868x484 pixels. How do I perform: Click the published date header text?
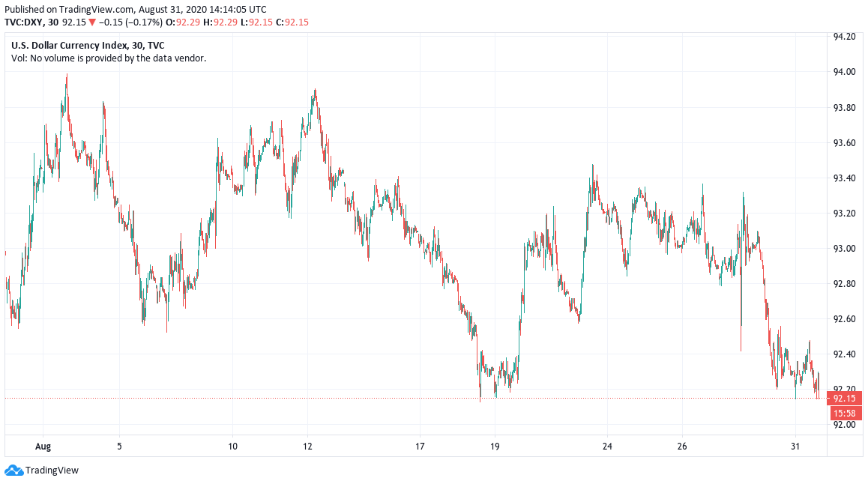click(135, 10)
